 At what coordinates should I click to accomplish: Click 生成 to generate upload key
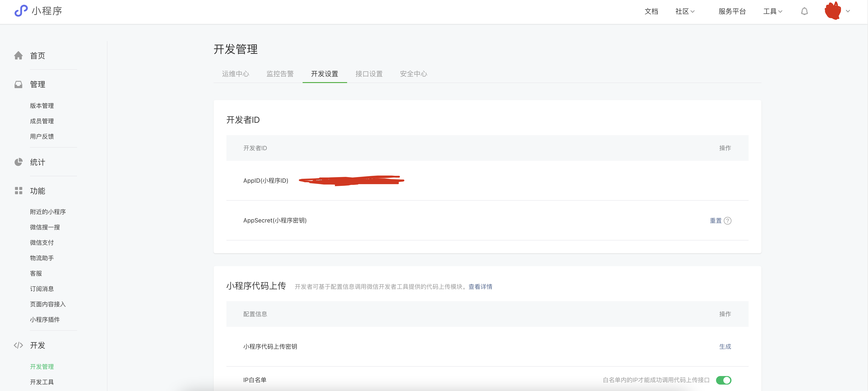(x=725, y=347)
